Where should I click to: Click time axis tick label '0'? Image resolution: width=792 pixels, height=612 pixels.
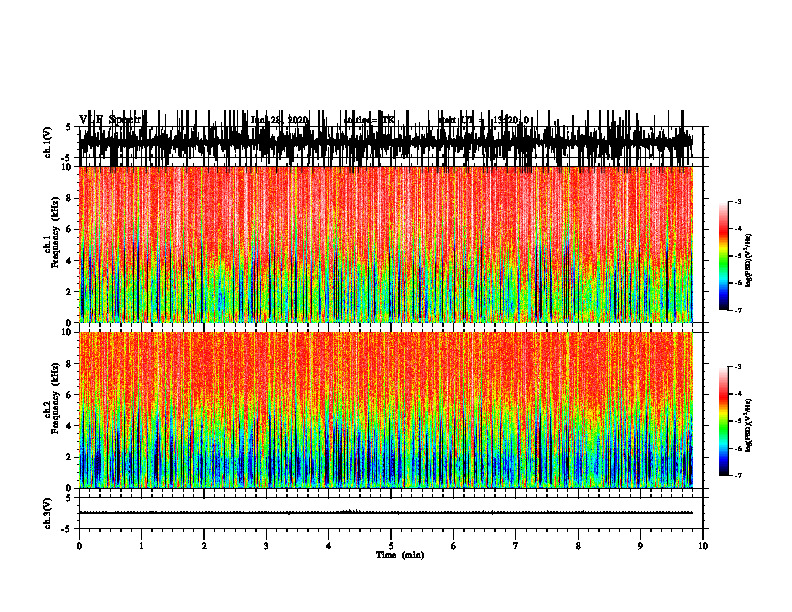(x=79, y=546)
